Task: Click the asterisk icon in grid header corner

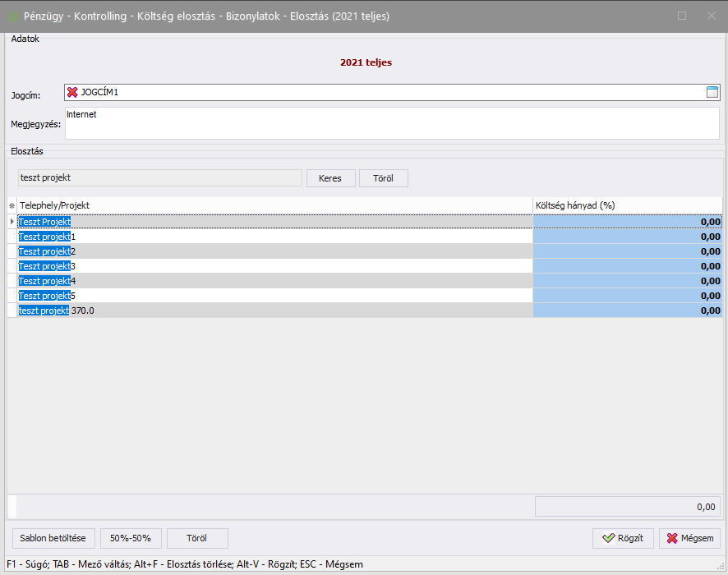Action: [x=12, y=205]
